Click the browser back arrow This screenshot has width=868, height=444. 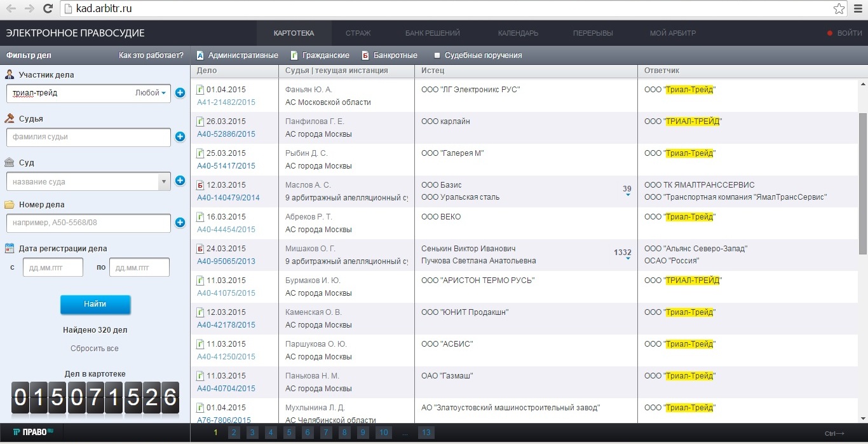pyautogui.click(x=11, y=9)
